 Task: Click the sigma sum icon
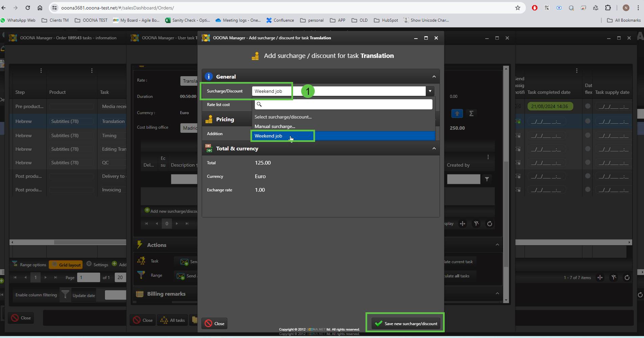(471, 113)
